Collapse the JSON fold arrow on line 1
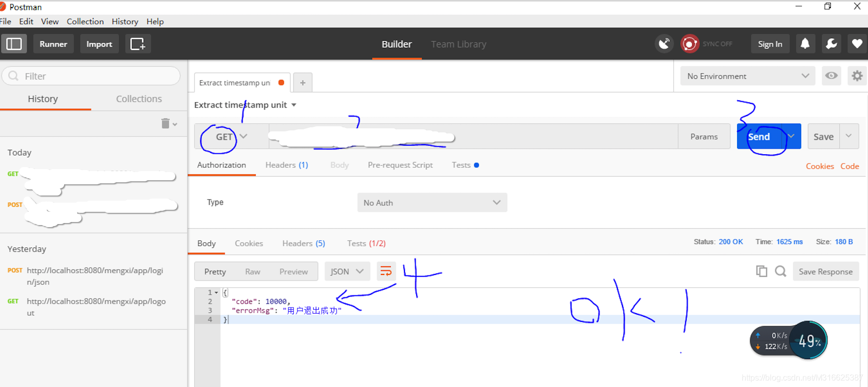This screenshot has width=868, height=387. (216, 293)
